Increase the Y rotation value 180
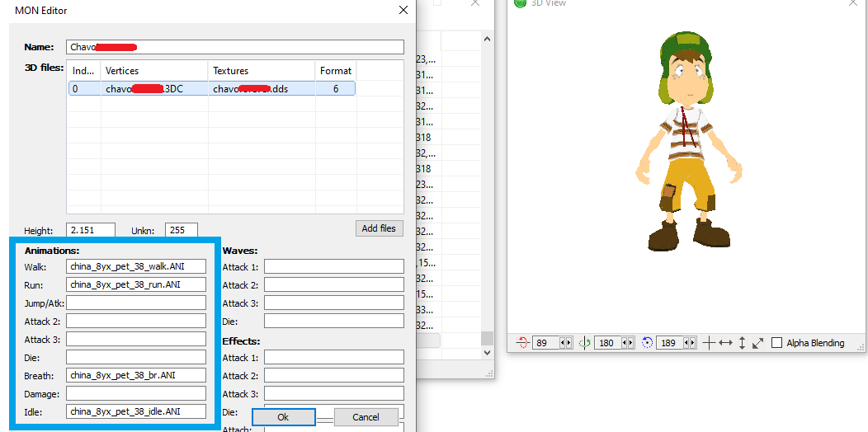The image size is (868, 432). pyautogui.click(x=631, y=343)
